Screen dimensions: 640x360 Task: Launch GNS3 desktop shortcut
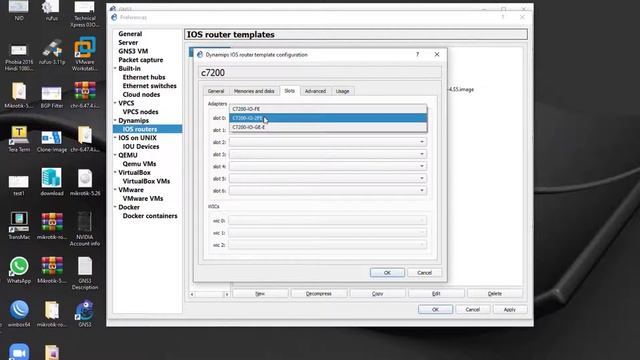click(x=84, y=313)
